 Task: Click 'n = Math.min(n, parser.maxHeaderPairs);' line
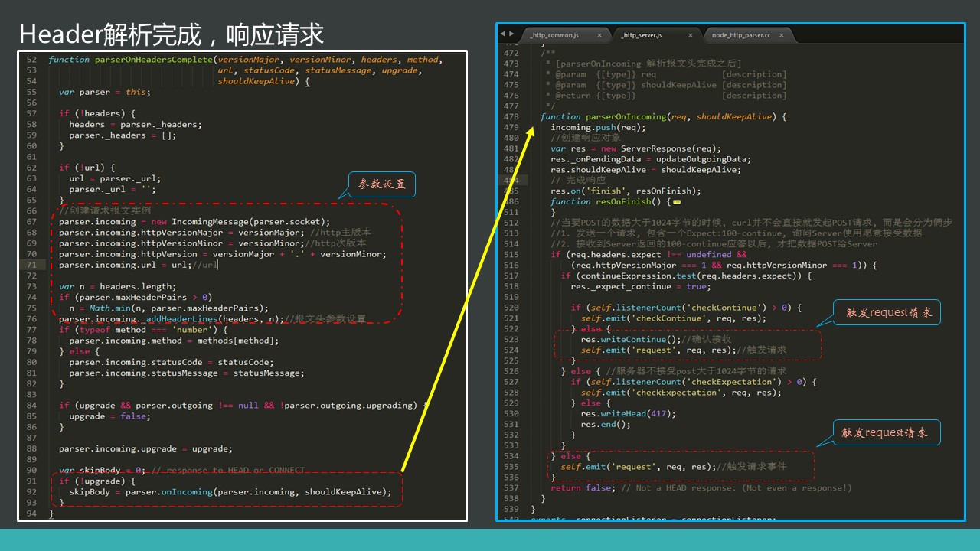pos(168,308)
